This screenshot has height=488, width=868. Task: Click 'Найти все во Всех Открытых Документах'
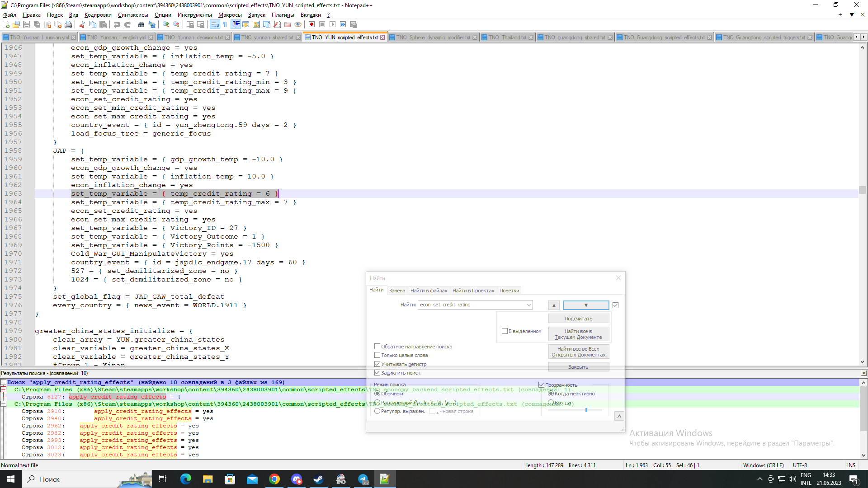[x=579, y=352]
